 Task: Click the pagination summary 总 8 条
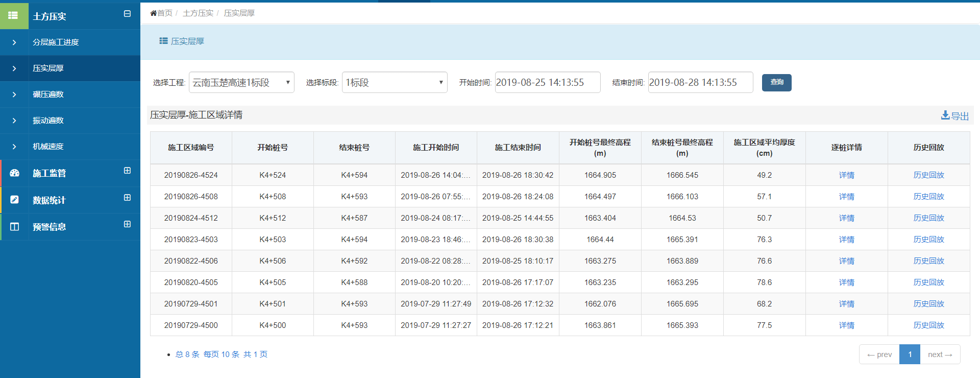pyautogui.click(x=187, y=355)
